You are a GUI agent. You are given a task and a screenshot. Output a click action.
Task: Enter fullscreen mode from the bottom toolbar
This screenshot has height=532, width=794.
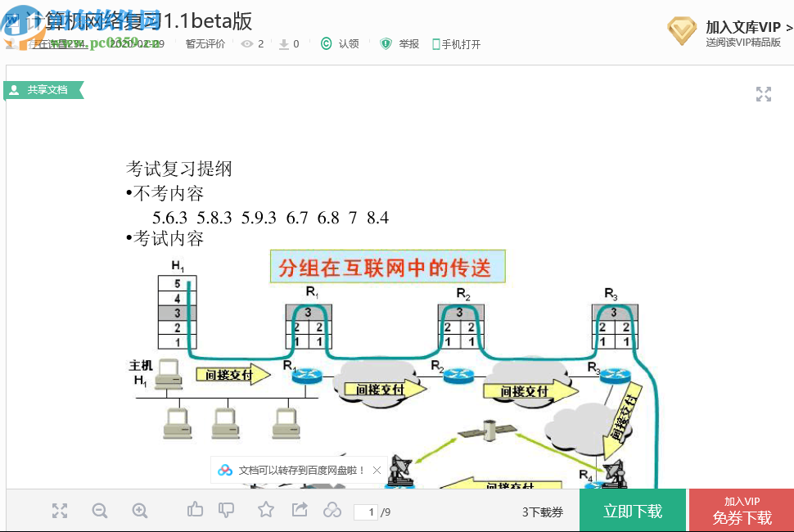coord(59,510)
